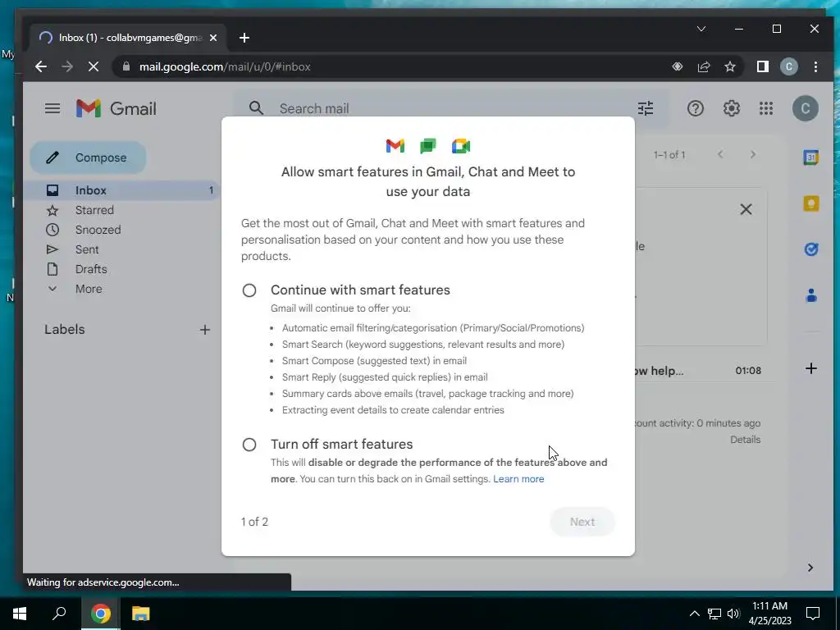Image resolution: width=840 pixels, height=630 pixels.
Task: Open Google Keep side panel
Action: pyautogui.click(x=810, y=203)
